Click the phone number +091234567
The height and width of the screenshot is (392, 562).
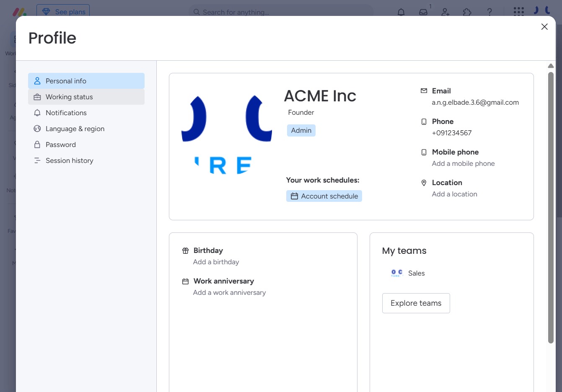pyautogui.click(x=452, y=133)
